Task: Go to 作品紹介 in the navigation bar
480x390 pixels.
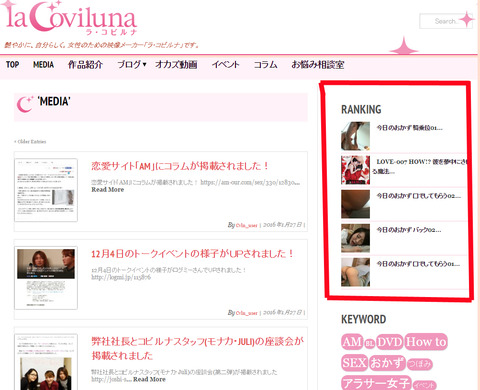Action: 85,65
